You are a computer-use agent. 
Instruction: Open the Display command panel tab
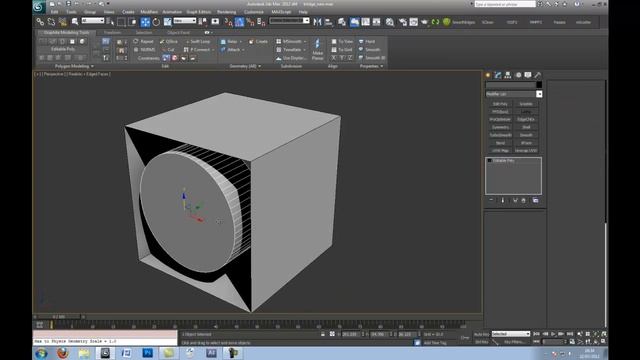click(x=528, y=75)
